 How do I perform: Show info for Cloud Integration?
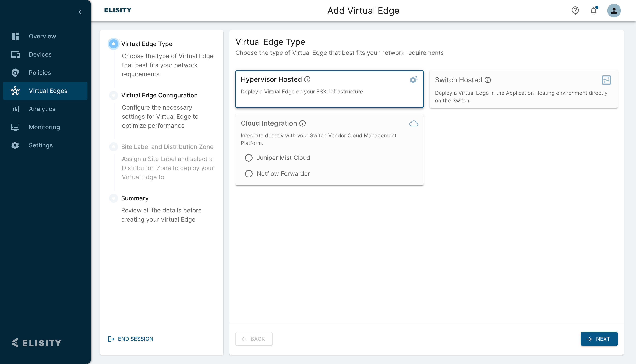302,124
